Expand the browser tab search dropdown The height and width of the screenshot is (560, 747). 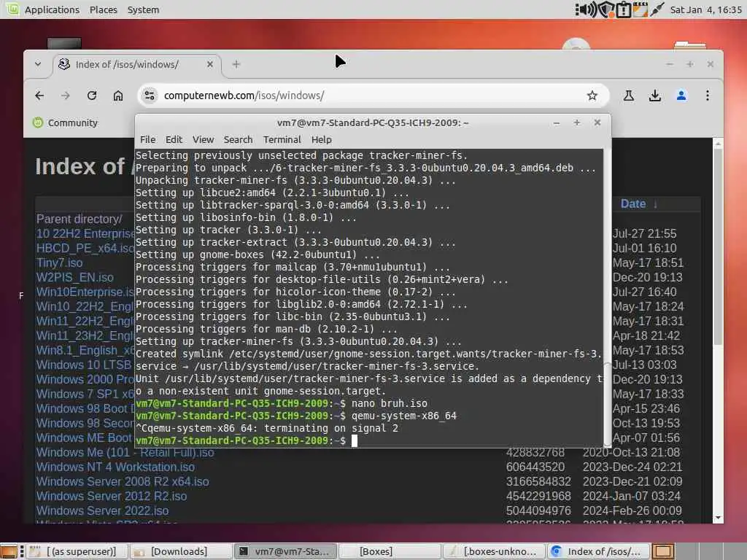point(38,64)
